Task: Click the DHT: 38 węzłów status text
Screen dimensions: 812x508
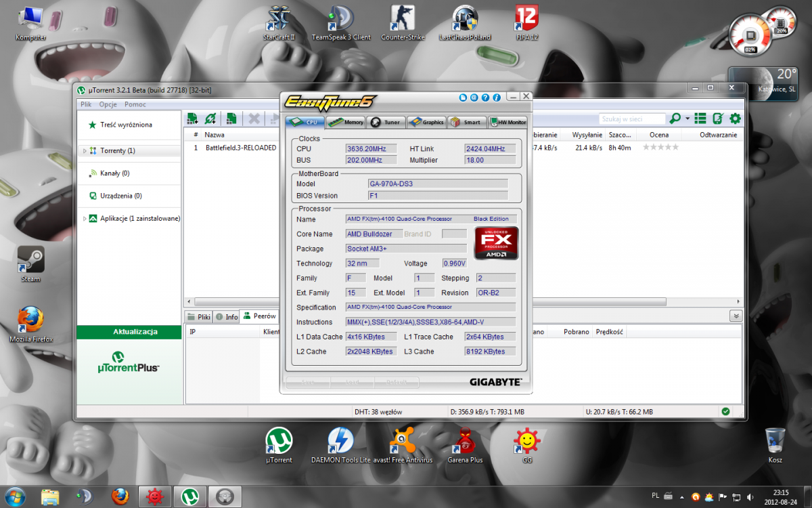Action: click(378, 412)
